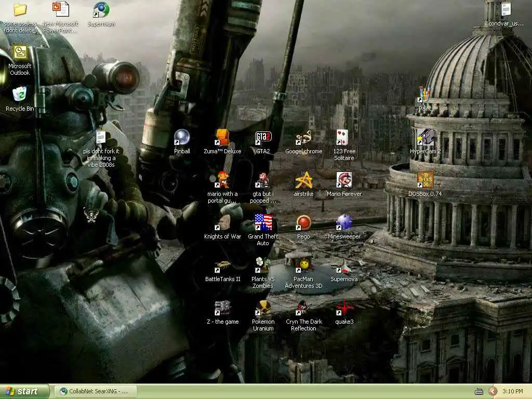Select the 123 Free Solitaire icon
The width and height of the screenshot is (532, 399).
(x=343, y=137)
